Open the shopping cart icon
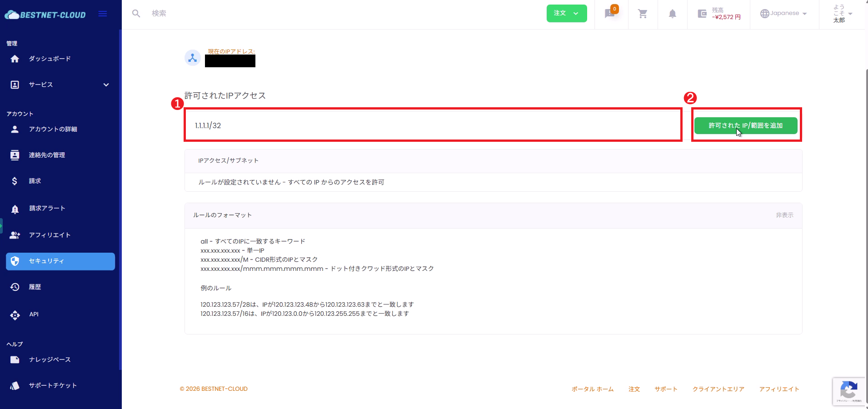868x409 pixels. point(643,14)
